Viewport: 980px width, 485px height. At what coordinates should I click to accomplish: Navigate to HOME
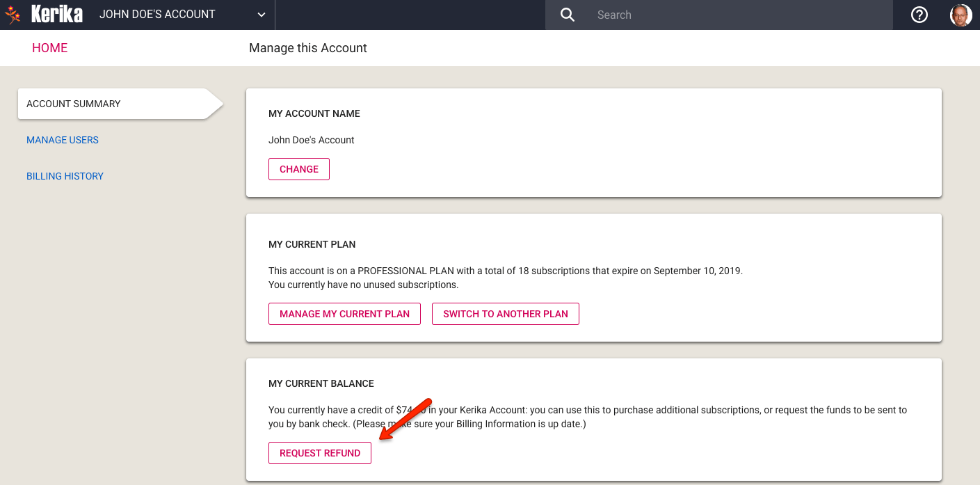coord(49,47)
